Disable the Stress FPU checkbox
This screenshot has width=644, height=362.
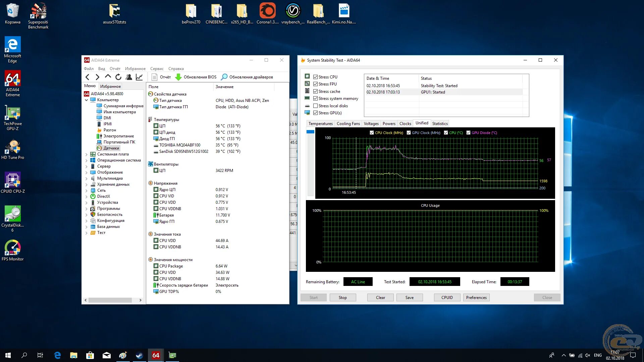316,84
